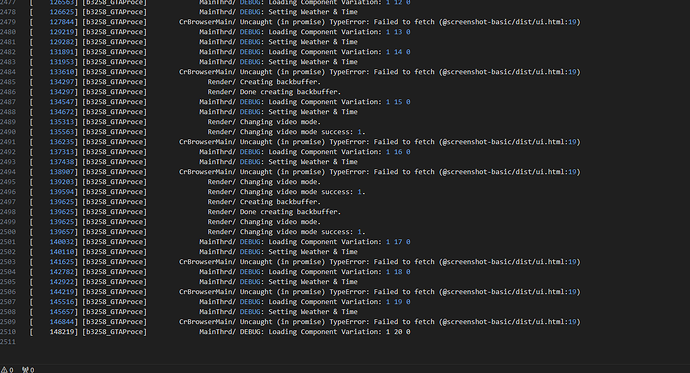Select 'Loading Component Variation: 1 15 0' text
The width and height of the screenshot is (690, 373).
339,102
